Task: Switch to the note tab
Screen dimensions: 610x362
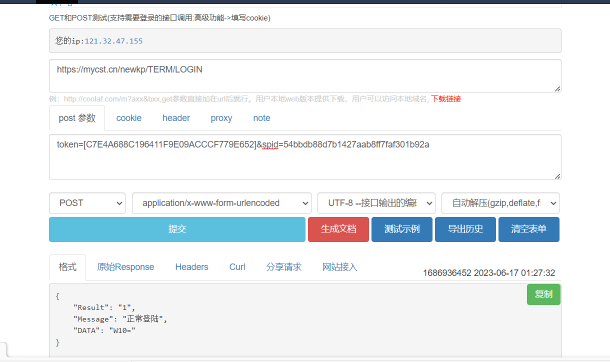Action: click(x=262, y=118)
